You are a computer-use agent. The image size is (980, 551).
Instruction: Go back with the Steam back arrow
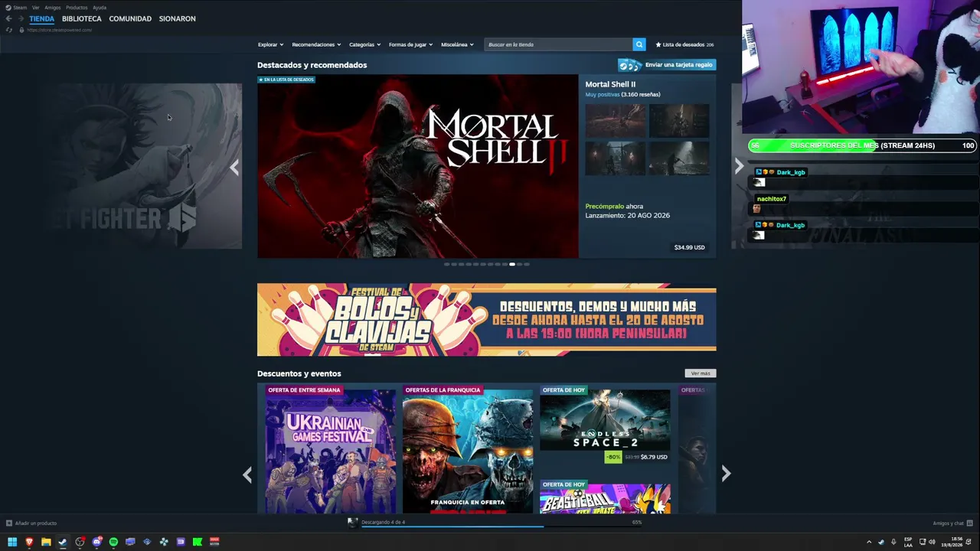tap(8, 18)
